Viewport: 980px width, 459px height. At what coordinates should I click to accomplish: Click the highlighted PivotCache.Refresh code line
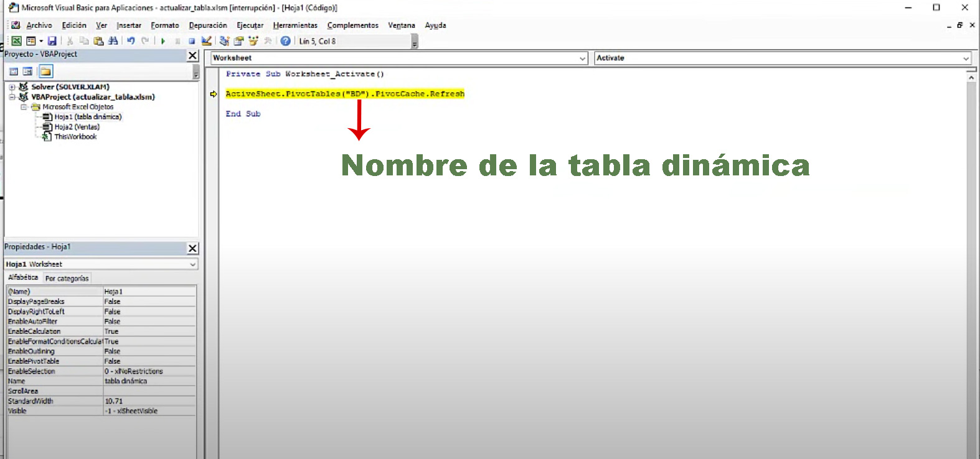click(345, 94)
